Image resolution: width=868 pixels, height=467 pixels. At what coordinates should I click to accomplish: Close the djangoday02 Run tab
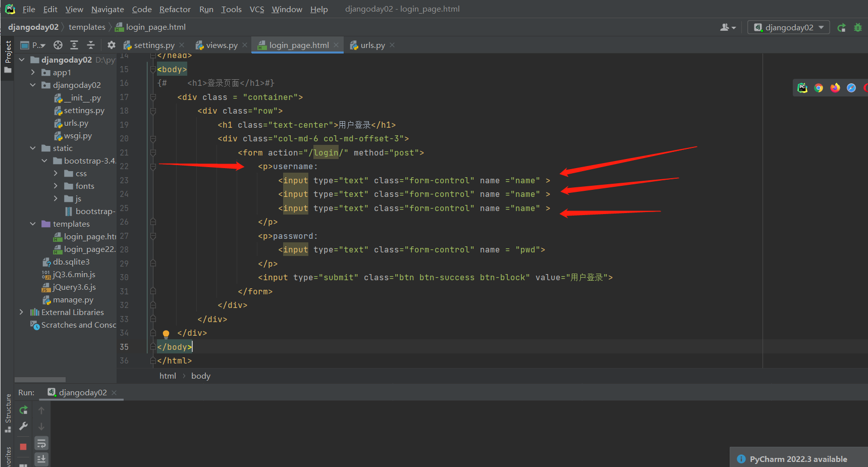coord(114,393)
